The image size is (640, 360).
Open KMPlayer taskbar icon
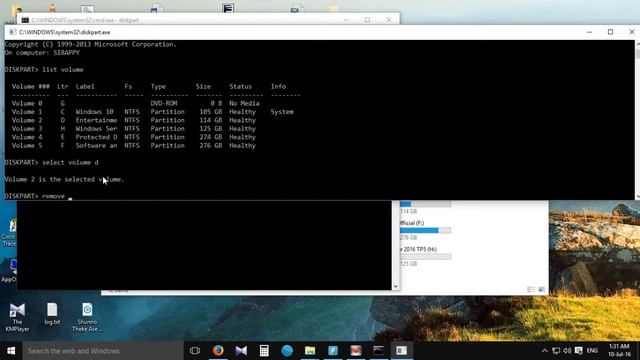click(x=241, y=351)
